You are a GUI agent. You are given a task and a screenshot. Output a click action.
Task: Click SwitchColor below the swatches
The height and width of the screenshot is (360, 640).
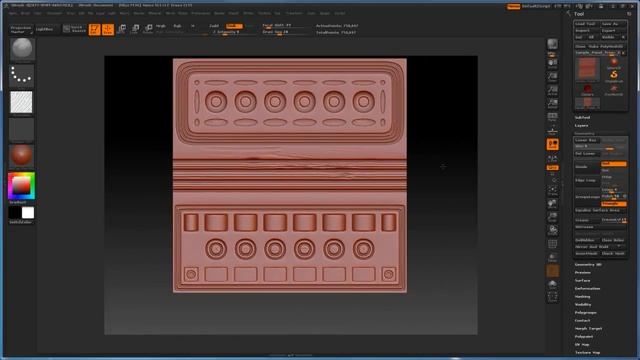[20, 222]
